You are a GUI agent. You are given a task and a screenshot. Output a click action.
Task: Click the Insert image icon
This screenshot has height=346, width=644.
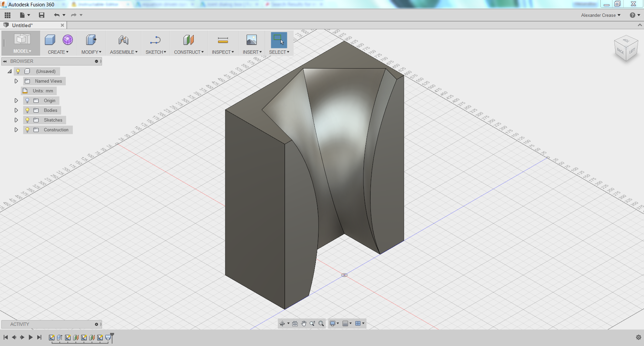click(x=252, y=40)
